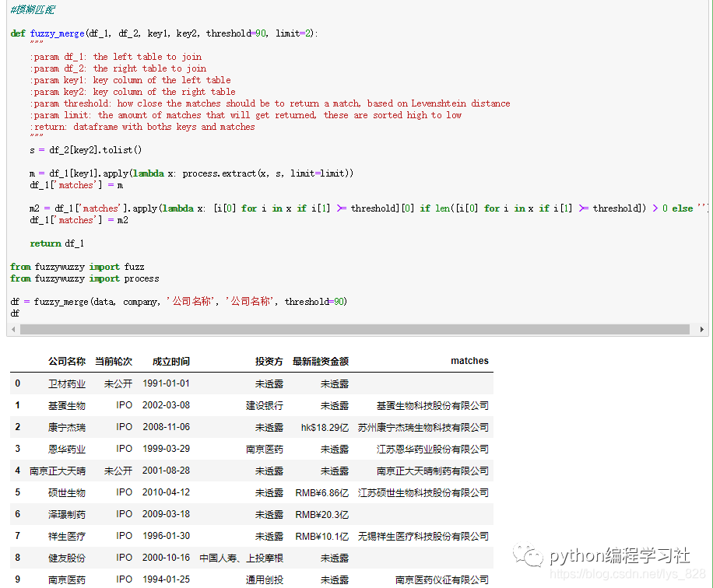Click the fuzzy_merge function name in def line
Screen dimensions: 713x588
(x=58, y=33)
